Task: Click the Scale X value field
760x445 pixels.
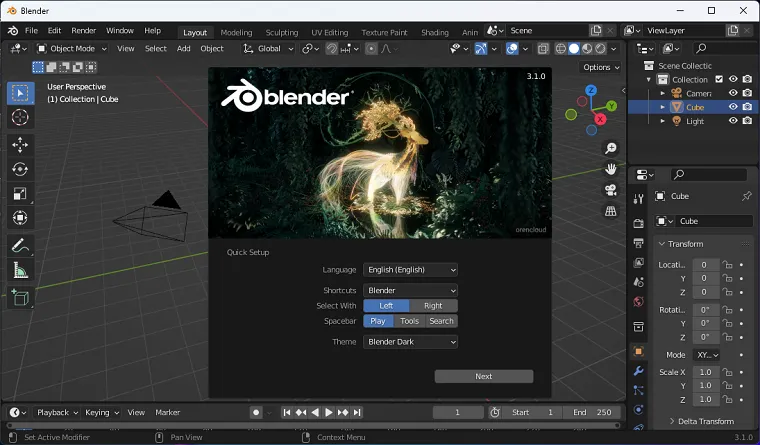Action: click(706, 372)
